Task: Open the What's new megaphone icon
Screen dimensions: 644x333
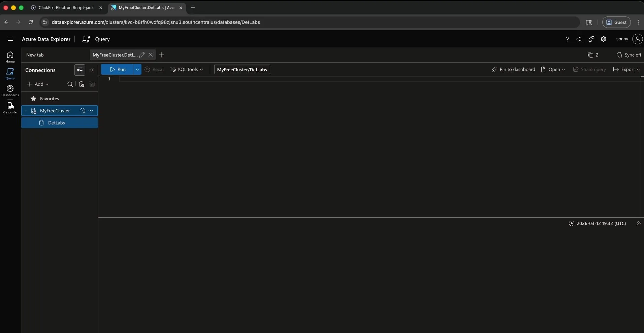Action: click(x=579, y=39)
